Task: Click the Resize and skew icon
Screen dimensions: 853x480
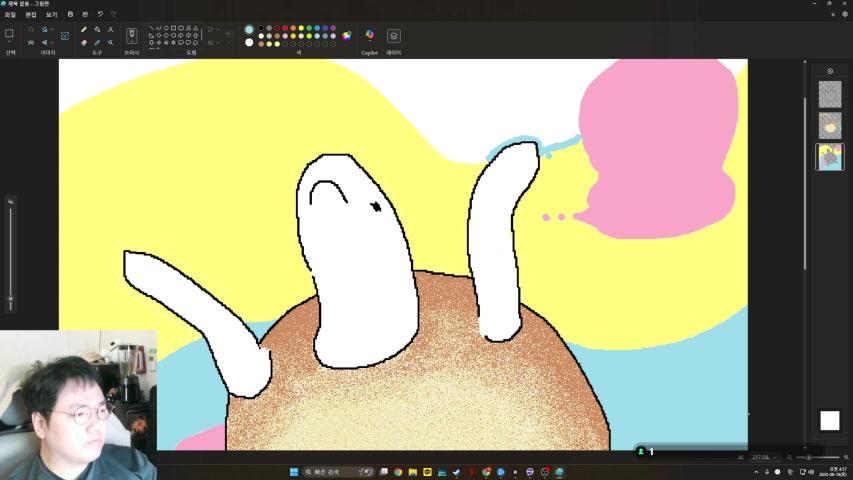Action: coord(31,42)
